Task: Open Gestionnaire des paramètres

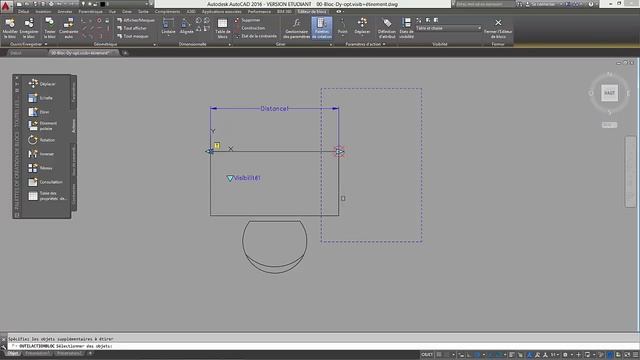Action: pyautogui.click(x=296, y=28)
